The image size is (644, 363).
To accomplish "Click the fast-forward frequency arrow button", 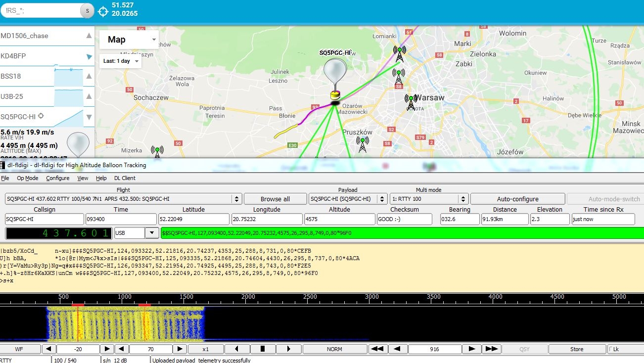I will point(491,349).
